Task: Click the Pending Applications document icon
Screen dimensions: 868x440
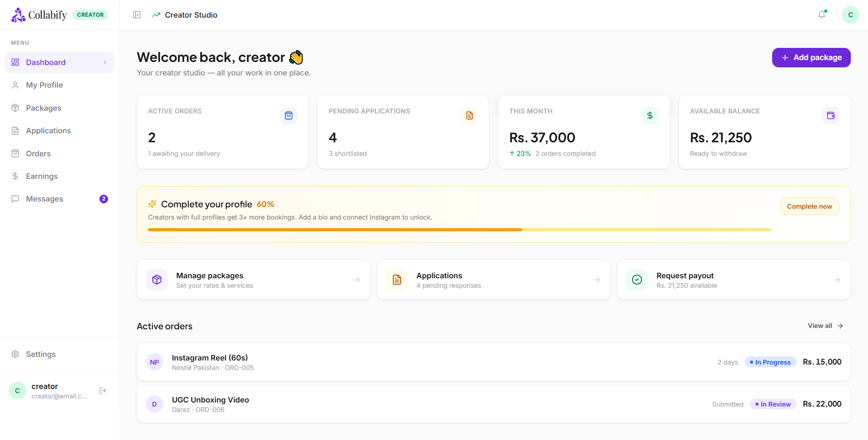Action: point(469,116)
